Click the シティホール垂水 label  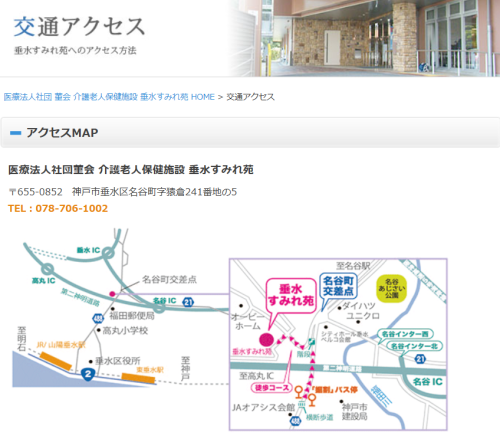click(x=345, y=334)
